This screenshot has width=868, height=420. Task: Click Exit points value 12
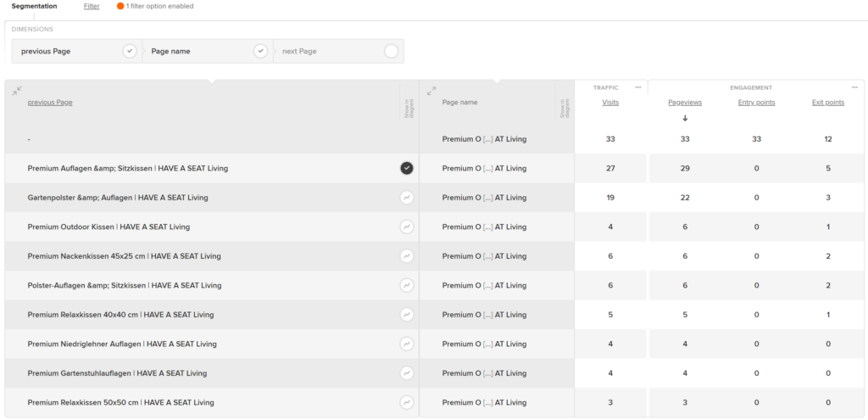pos(828,139)
